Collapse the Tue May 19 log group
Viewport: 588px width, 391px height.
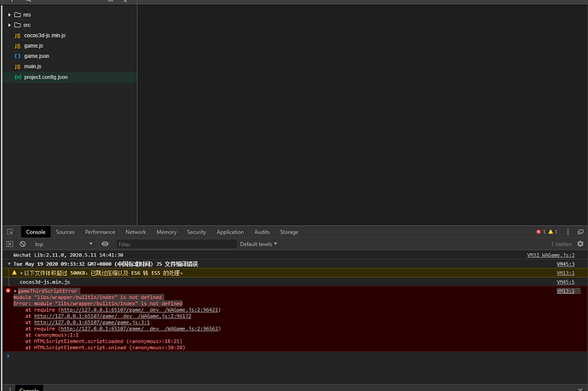click(x=9, y=264)
